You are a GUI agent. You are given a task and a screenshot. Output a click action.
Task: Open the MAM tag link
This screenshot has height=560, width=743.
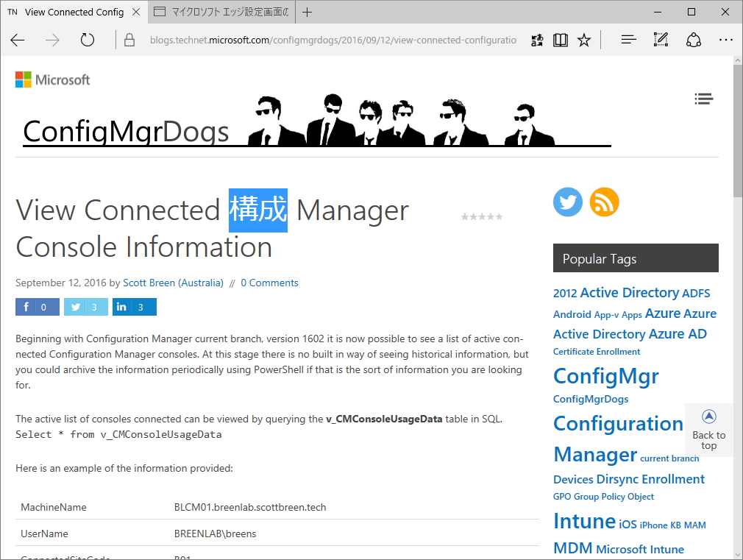click(694, 525)
